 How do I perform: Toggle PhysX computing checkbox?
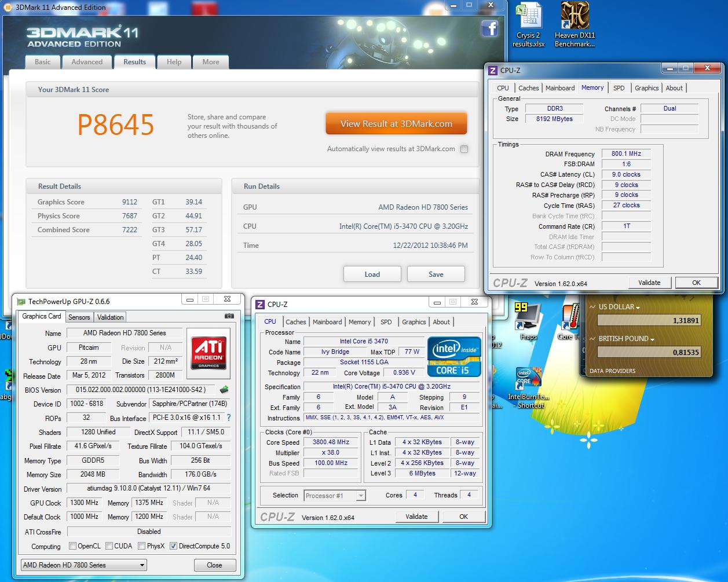pos(142,546)
